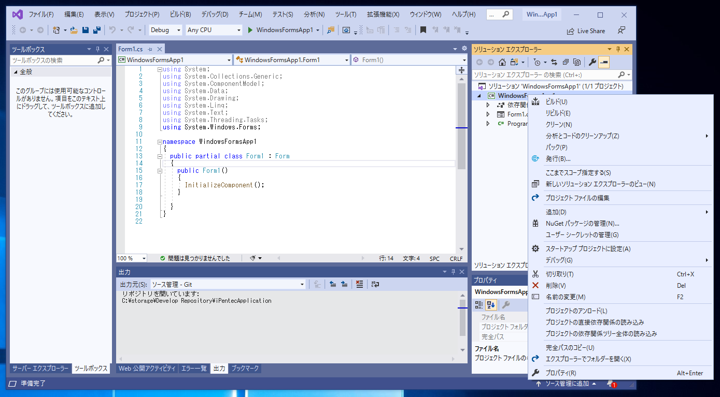Click the Open File folder toolbar icon

(73, 30)
